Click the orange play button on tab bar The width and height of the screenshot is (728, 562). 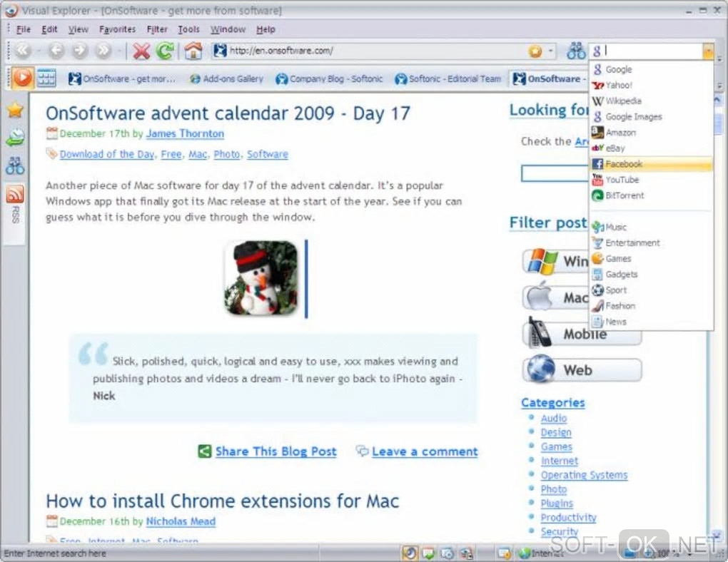pos(22,78)
